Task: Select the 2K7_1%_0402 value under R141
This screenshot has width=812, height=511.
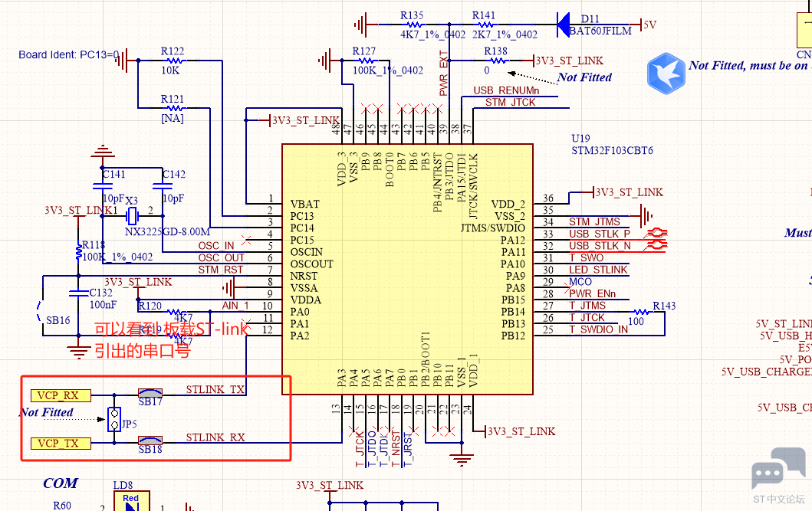Action: coord(505,34)
